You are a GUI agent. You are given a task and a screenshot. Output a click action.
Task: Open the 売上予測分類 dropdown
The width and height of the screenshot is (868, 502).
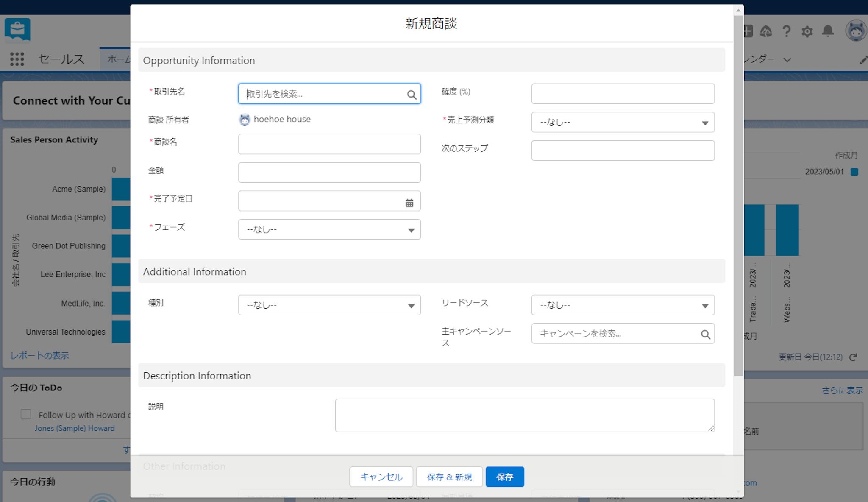[623, 122]
